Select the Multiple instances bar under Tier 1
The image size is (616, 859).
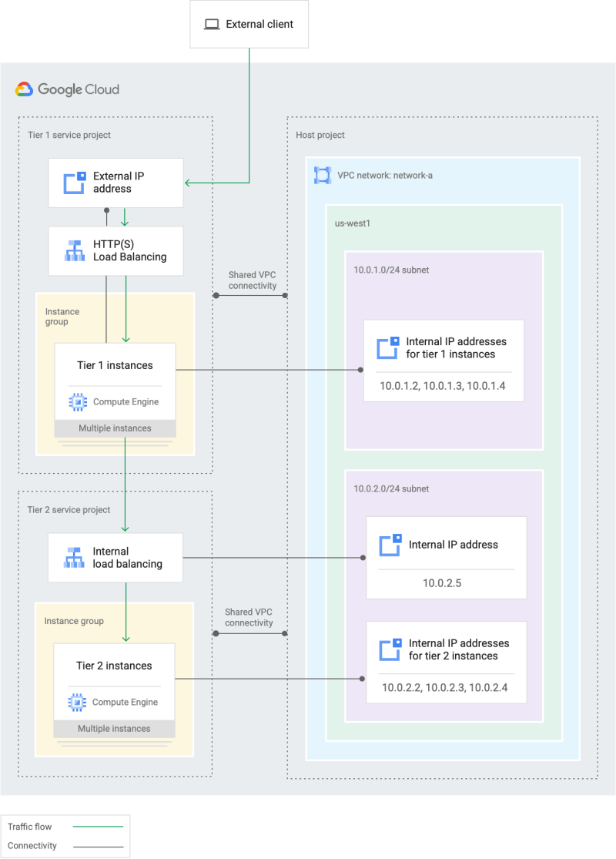(115, 428)
